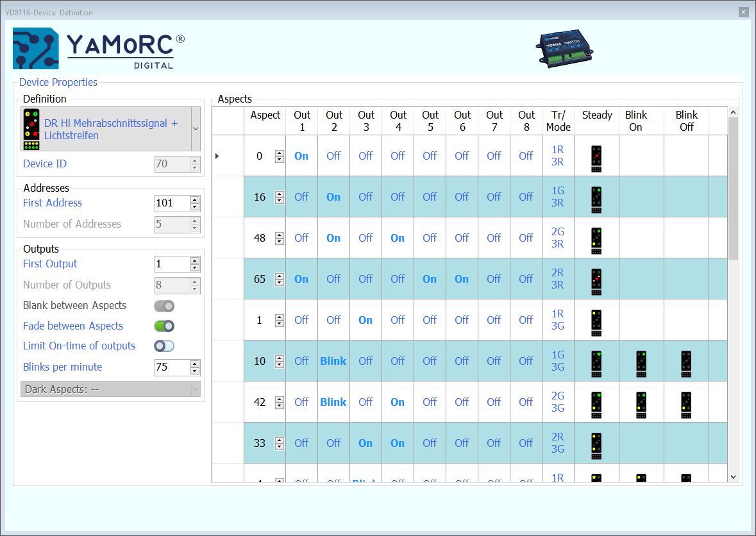Click Steady signal icon for aspect 42

pyautogui.click(x=596, y=405)
